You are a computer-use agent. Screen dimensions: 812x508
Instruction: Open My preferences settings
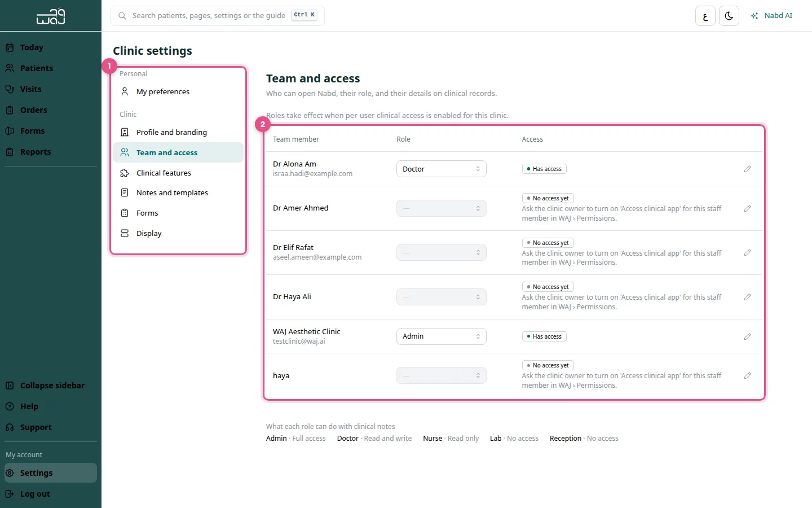coord(178,91)
